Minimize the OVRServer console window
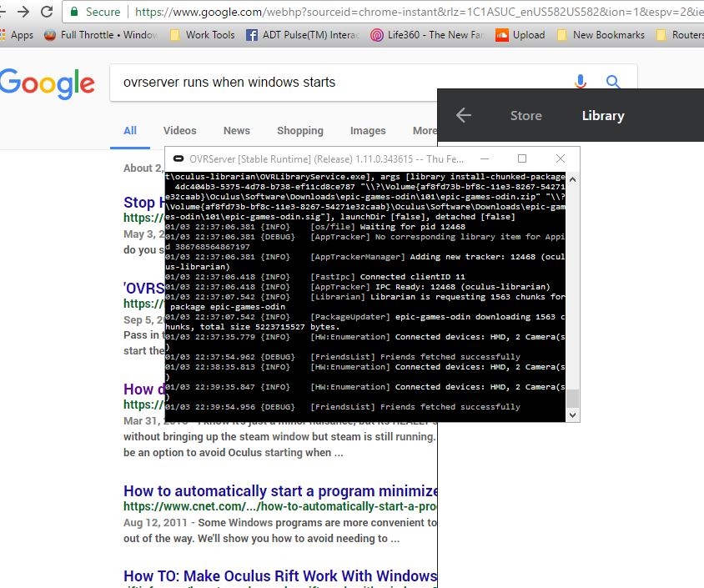This screenshot has width=704, height=588. tap(485, 158)
